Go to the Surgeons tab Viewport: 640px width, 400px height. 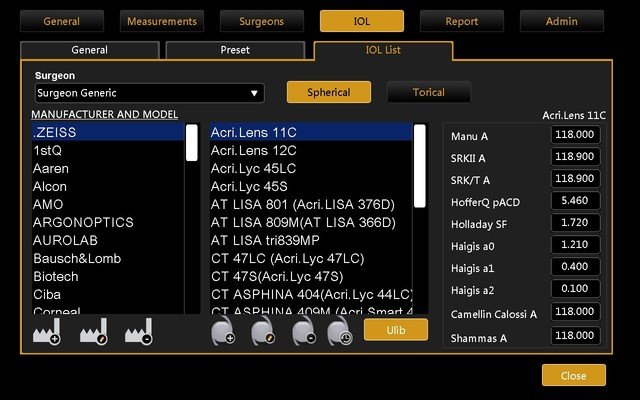click(x=262, y=21)
